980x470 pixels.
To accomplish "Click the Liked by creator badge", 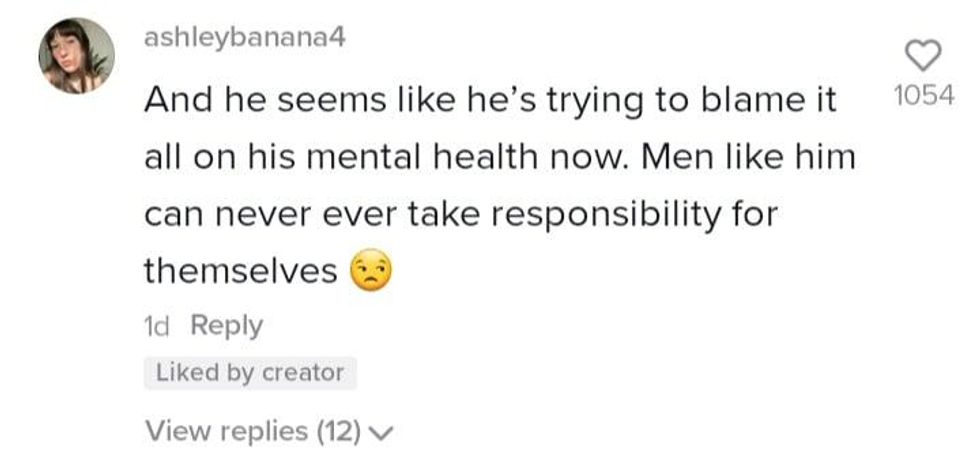I will (250, 373).
